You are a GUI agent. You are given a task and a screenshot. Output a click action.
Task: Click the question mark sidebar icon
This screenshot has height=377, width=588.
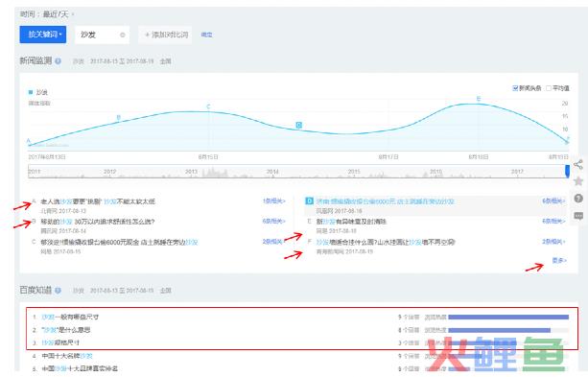click(x=578, y=199)
